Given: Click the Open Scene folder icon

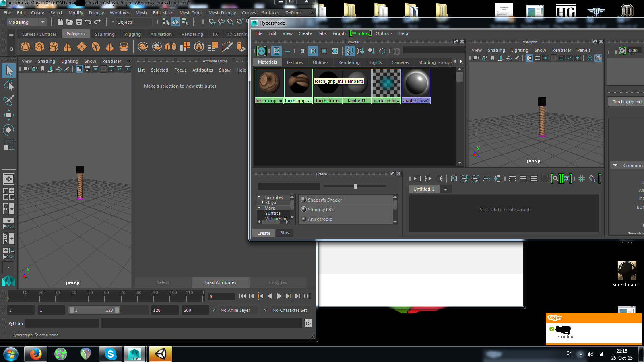Looking at the screenshot, I should [x=70, y=22].
